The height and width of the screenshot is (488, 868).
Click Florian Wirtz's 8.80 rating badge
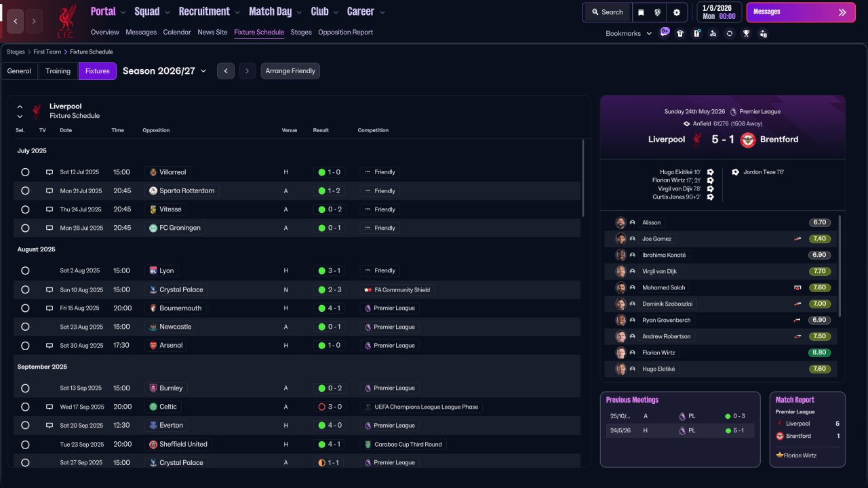point(819,352)
